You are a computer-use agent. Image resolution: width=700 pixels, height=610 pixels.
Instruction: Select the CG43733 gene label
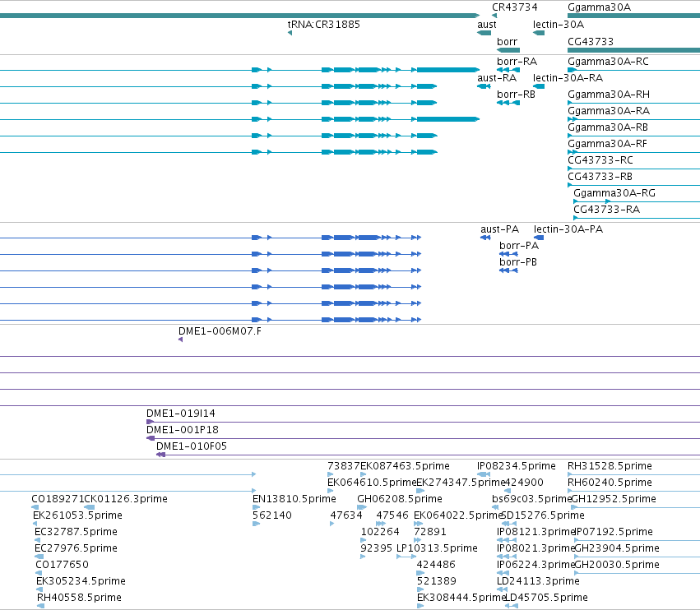(590, 42)
